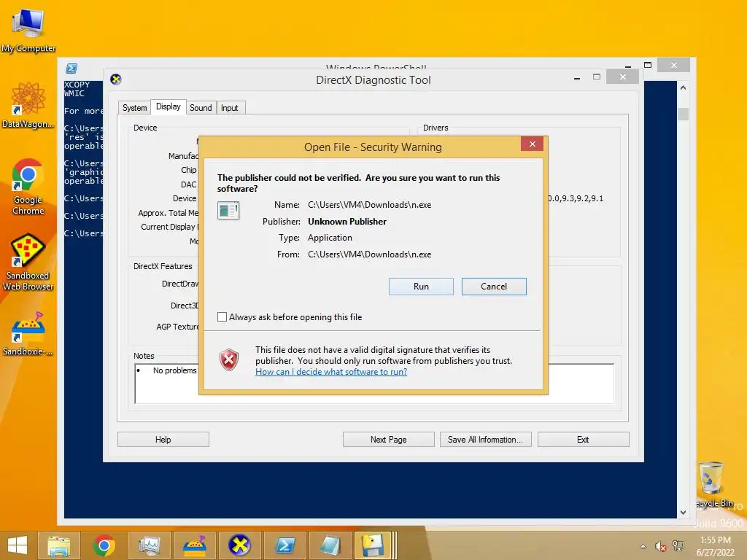Minimize the DirectX Diagnostic Tool window
Screen dimensions: 747x560
(x=577, y=77)
